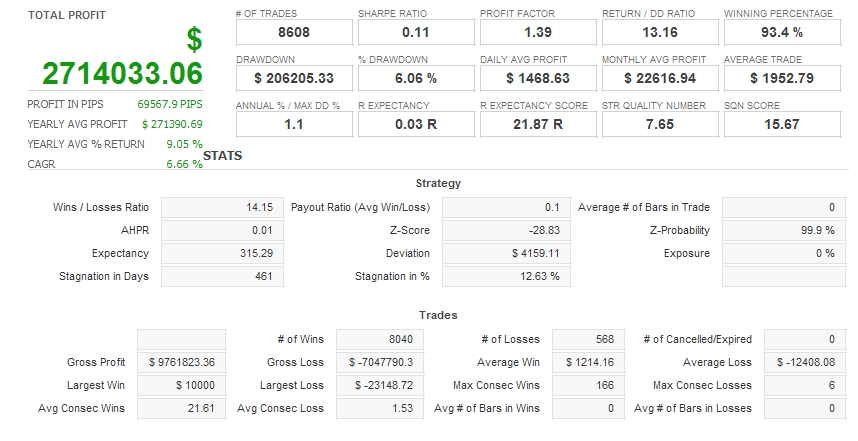This screenshot has height=441, width=858.
Task: Select the Profit Factor value 1.39
Action: tap(537, 32)
